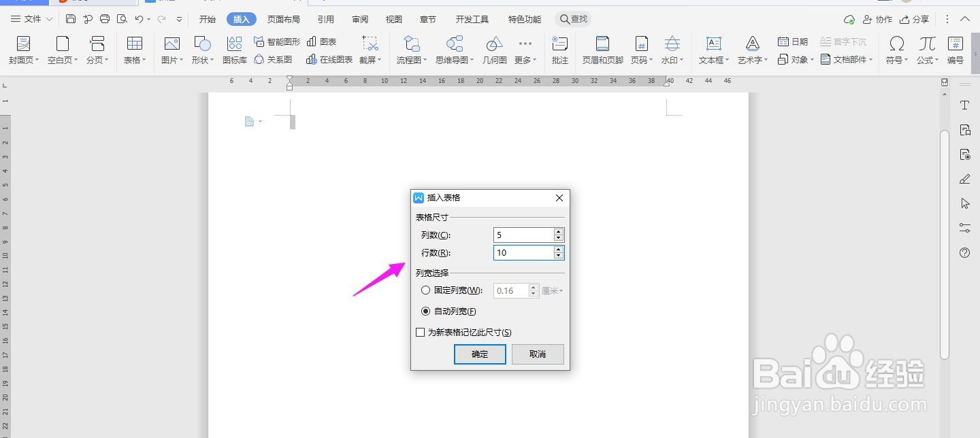980x438 pixels.
Task: Switch to the 引用 References tab
Action: tap(326, 19)
